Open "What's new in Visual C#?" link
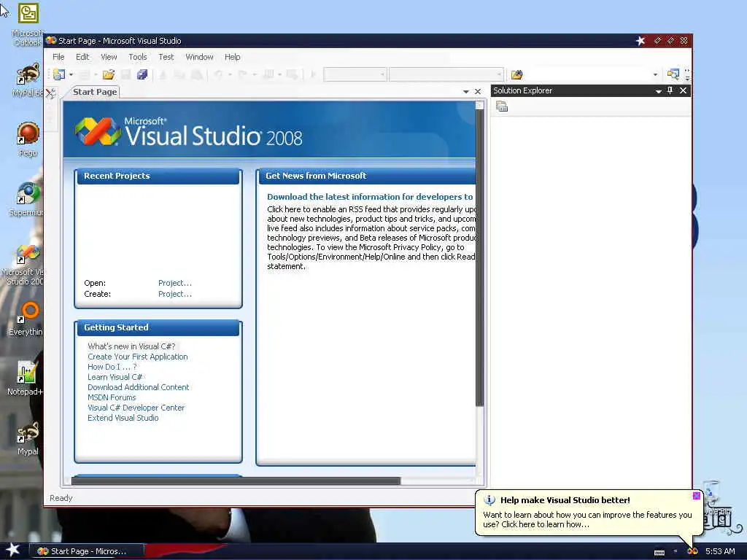747x560 pixels. tap(131, 346)
